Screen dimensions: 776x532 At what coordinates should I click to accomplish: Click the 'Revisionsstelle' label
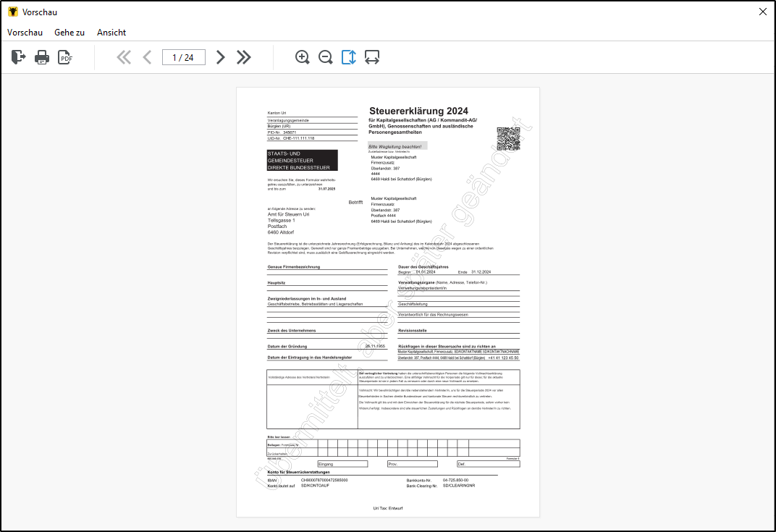pos(413,330)
